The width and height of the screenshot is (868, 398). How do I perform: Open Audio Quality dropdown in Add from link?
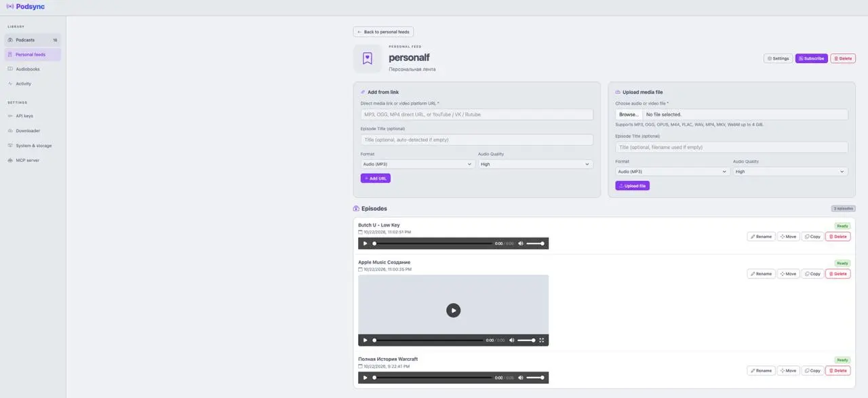(x=535, y=164)
